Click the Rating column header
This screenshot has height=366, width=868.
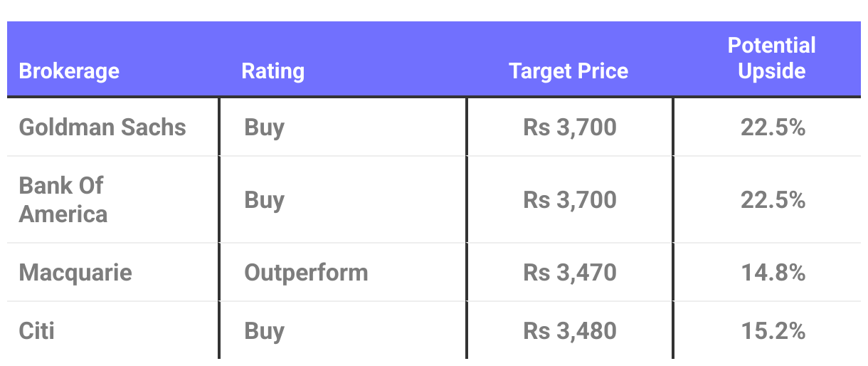point(272,71)
